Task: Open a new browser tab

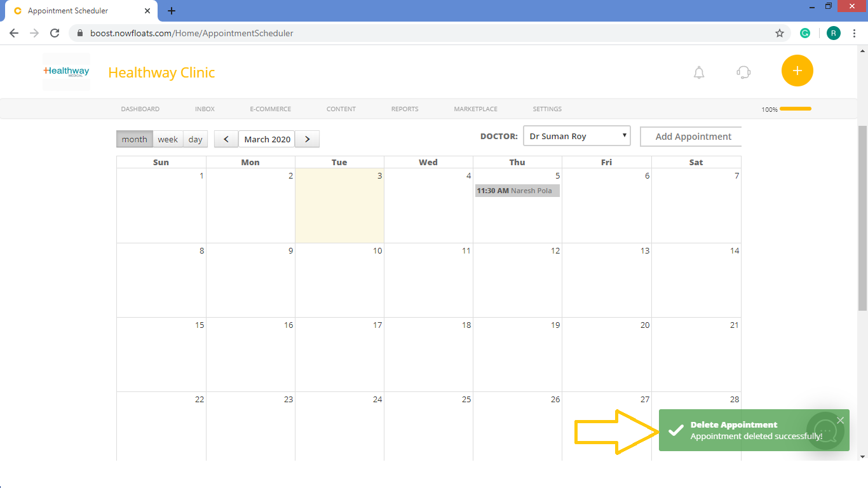Action: [x=172, y=11]
